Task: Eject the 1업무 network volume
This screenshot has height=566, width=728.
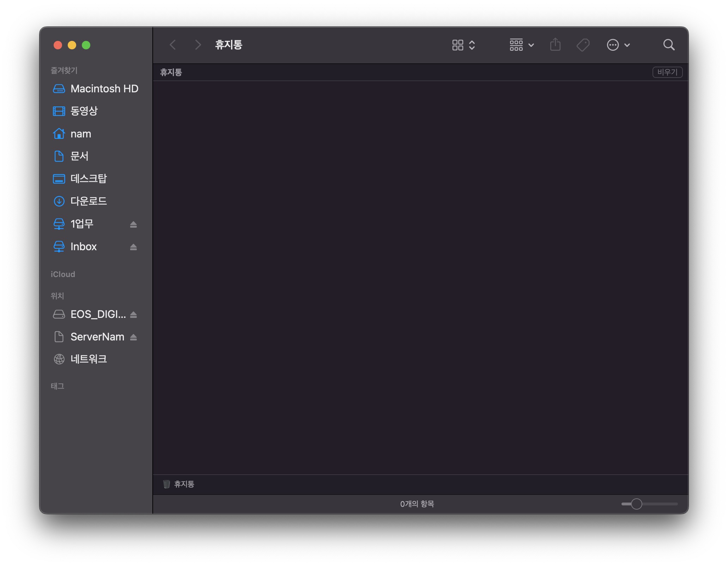Action: (133, 224)
